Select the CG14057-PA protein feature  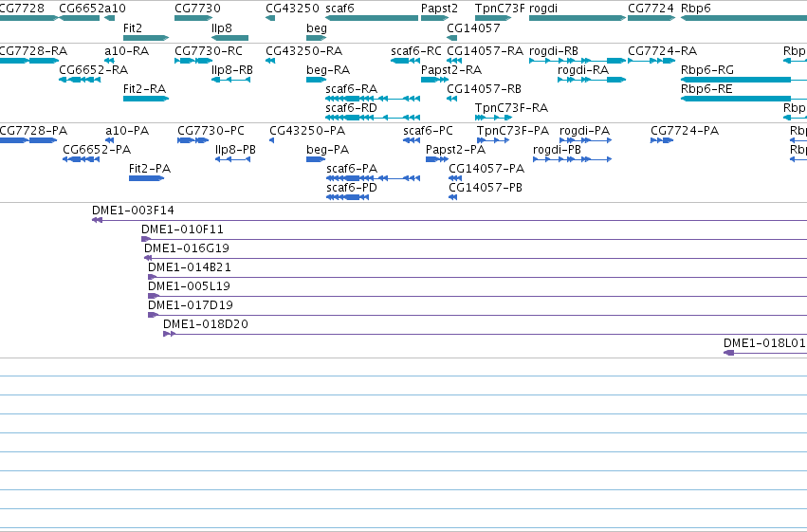(455, 178)
